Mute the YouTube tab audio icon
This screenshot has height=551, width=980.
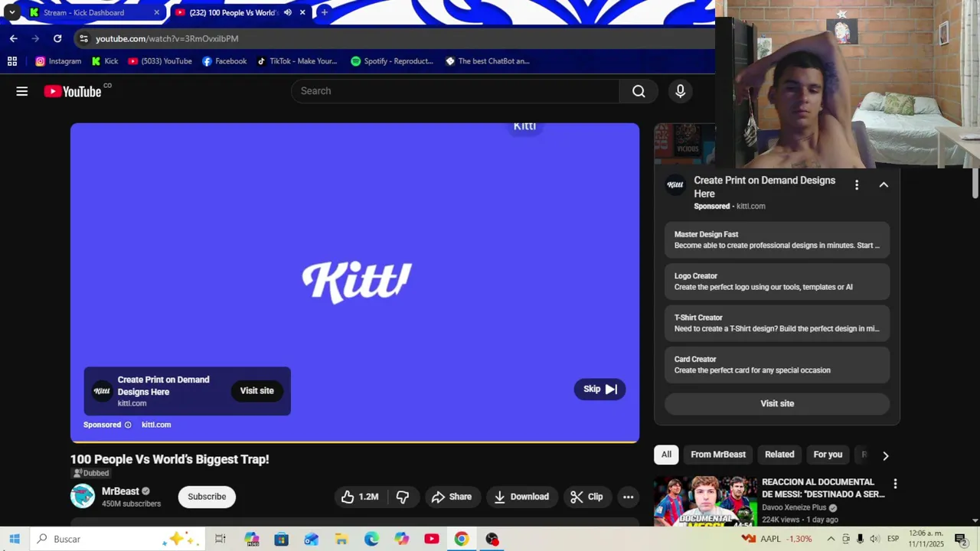click(288, 12)
